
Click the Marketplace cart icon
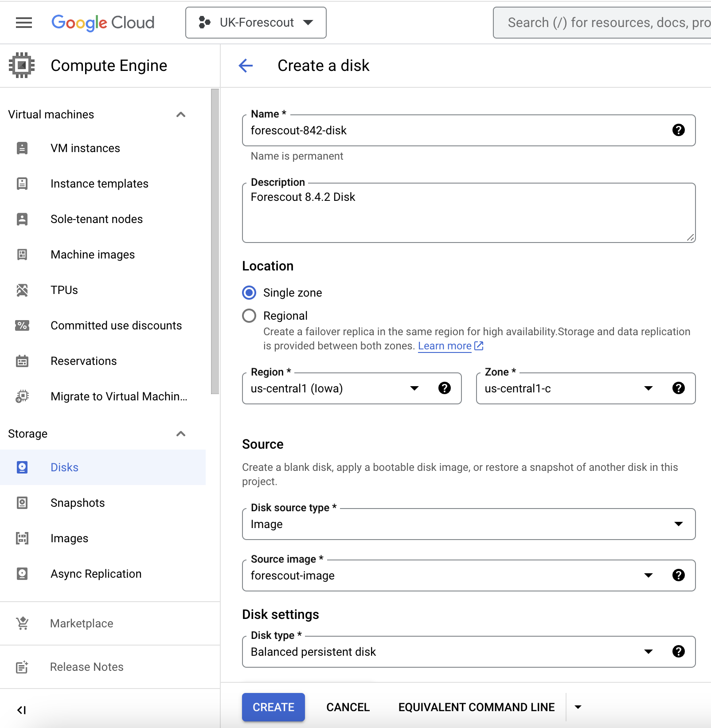22,623
